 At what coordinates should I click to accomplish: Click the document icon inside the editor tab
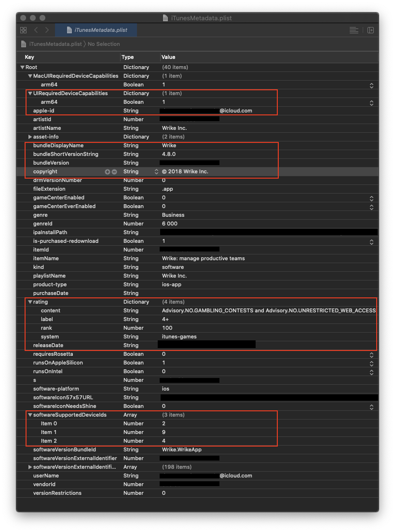(x=68, y=29)
